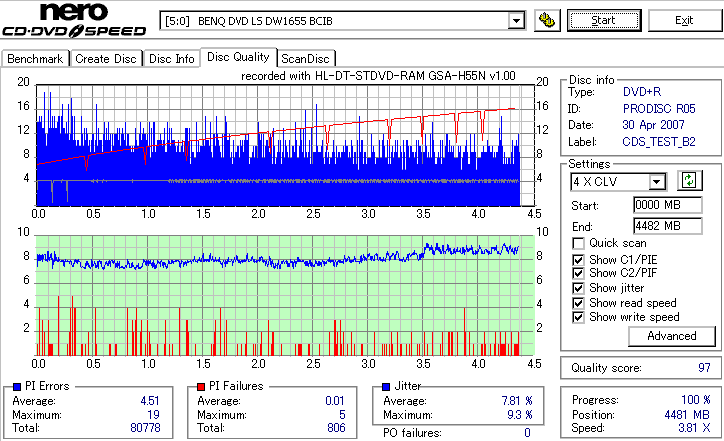The height and width of the screenshot is (441, 724).
Task: Click the Nero CD-DVD Speed logo
Action: 74,19
